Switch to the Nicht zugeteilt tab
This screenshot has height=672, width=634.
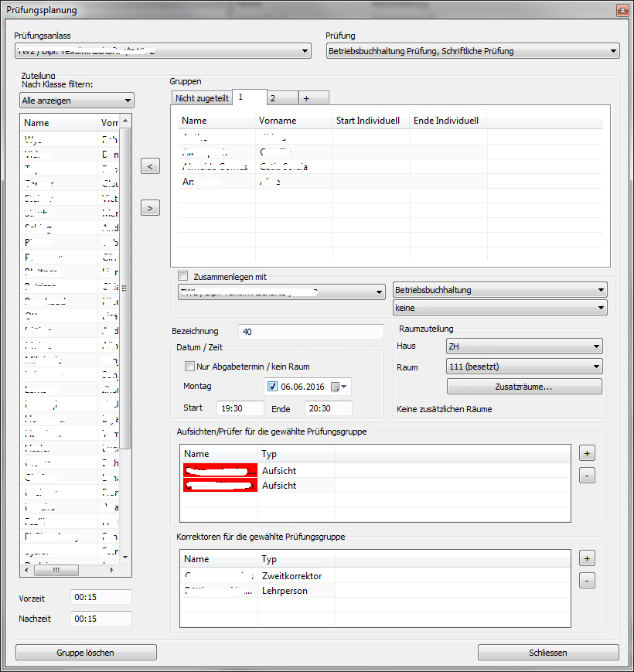pos(202,98)
